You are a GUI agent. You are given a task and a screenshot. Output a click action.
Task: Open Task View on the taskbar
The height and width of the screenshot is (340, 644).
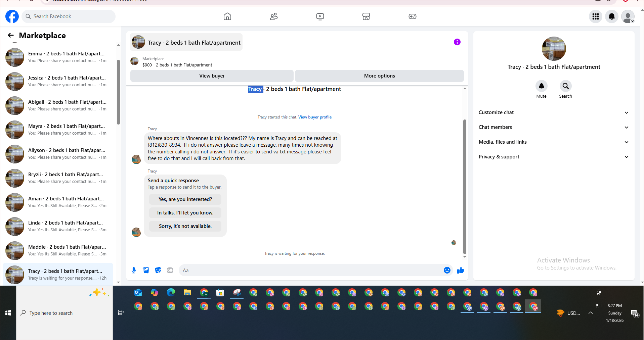pos(121,313)
